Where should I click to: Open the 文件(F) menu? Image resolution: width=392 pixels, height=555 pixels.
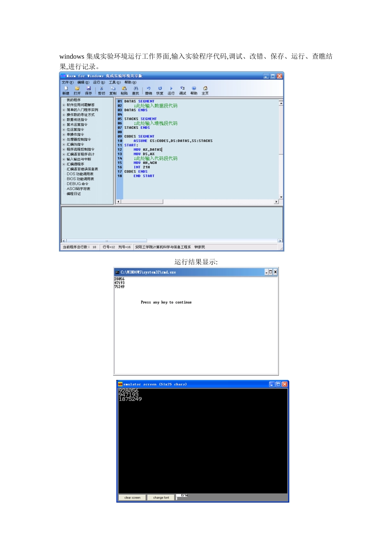[68, 82]
